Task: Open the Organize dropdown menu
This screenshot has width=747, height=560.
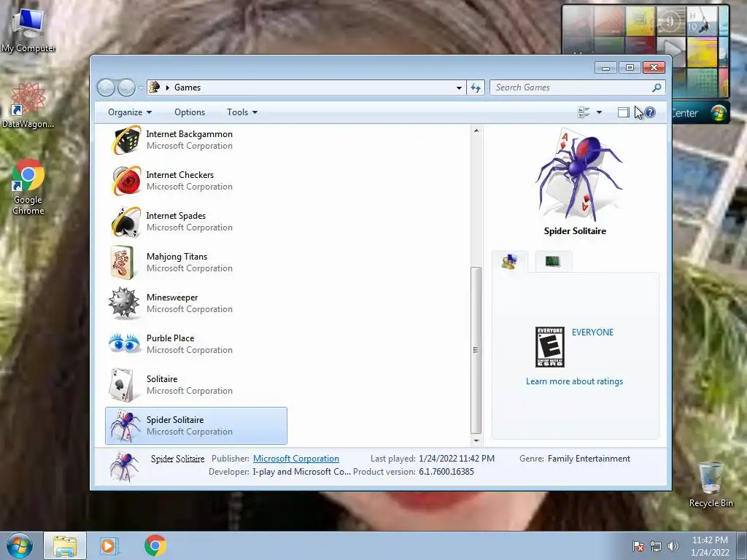Action: [130, 112]
